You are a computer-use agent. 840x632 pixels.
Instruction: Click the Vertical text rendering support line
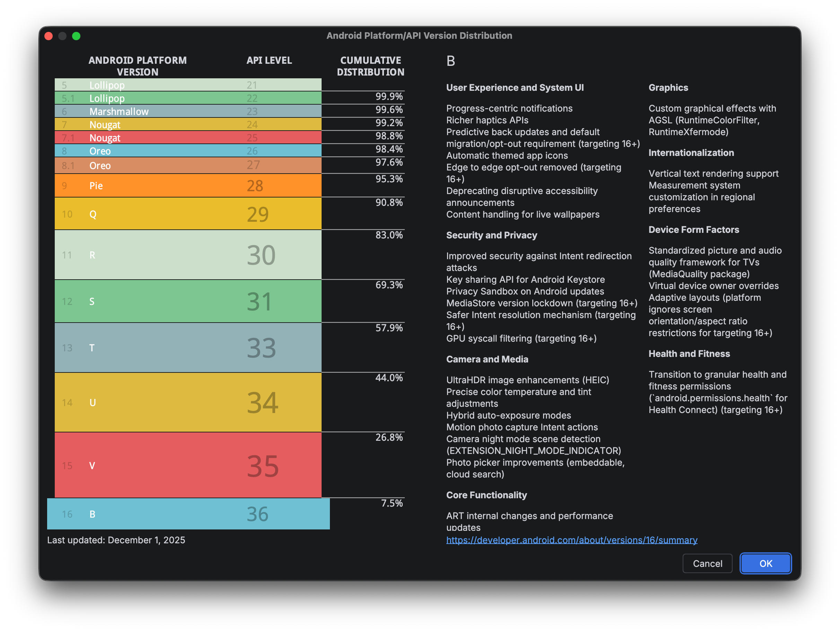(x=713, y=174)
